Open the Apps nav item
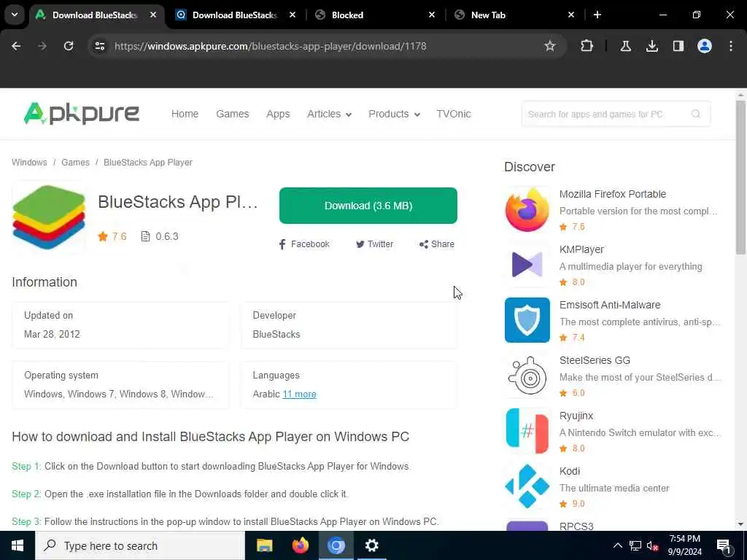The width and height of the screenshot is (747, 560). (x=278, y=114)
